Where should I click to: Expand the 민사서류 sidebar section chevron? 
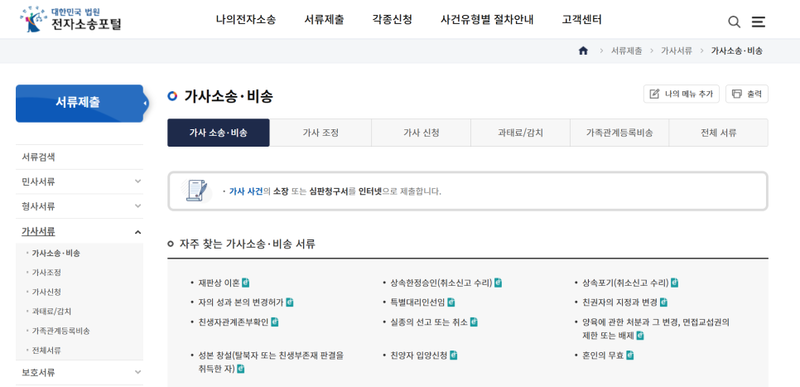(138, 181)
